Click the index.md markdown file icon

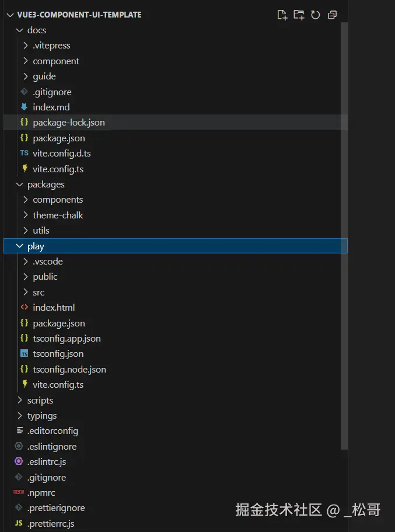pyautogui.click(x=24, y=107)
